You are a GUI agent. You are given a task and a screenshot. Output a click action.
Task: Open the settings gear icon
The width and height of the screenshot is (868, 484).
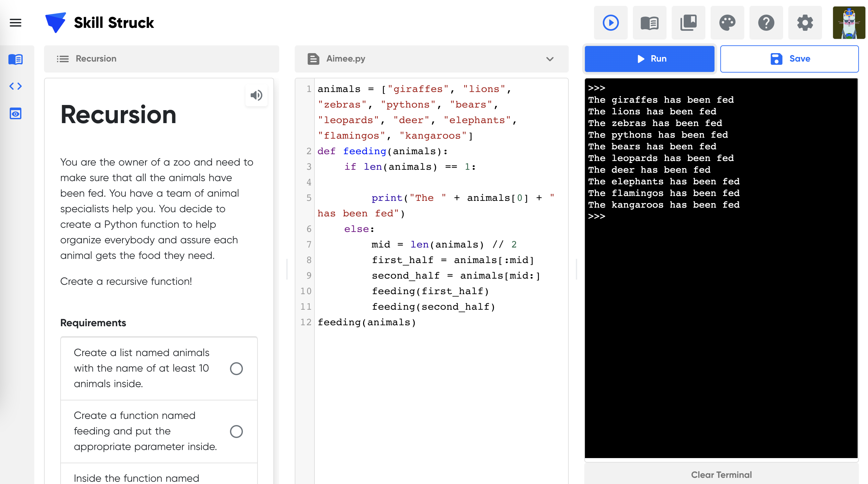[805, 23]
